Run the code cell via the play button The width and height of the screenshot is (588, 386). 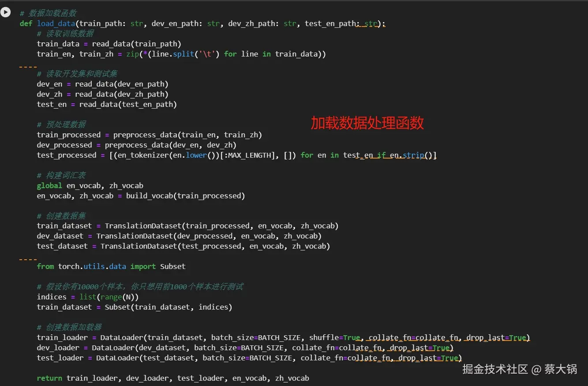click(x=6, y=12)
